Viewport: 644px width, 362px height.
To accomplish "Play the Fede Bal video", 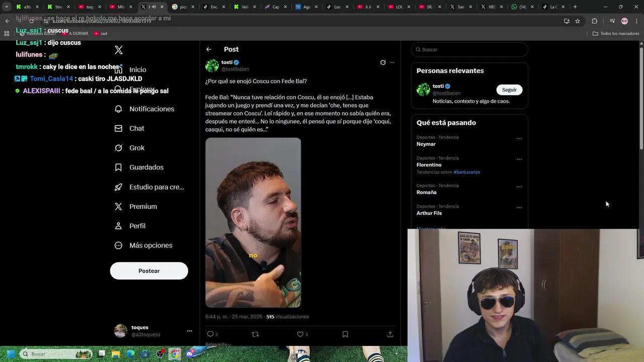I will [253, 222].
